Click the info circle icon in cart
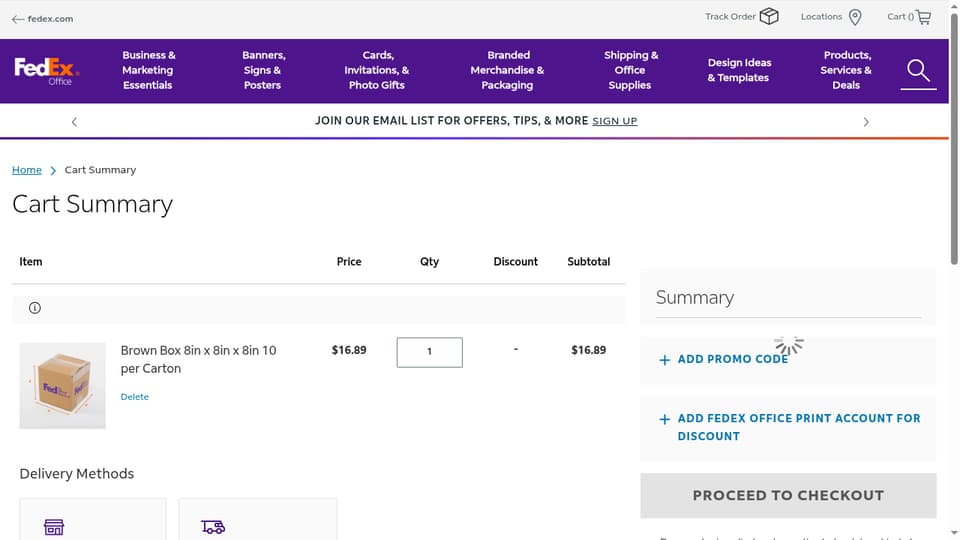 tap(35, 308)
